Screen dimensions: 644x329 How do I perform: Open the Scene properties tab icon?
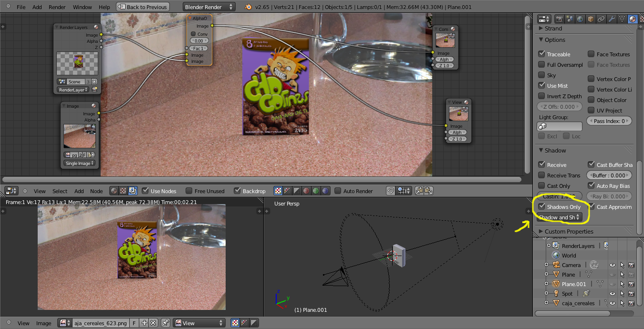coord(570,19)
